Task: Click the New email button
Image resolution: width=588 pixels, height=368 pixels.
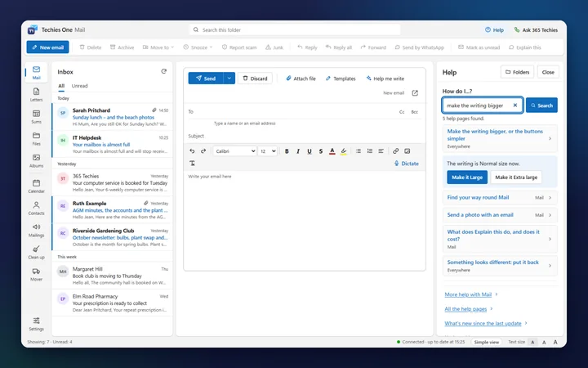Action: [47, 47]
